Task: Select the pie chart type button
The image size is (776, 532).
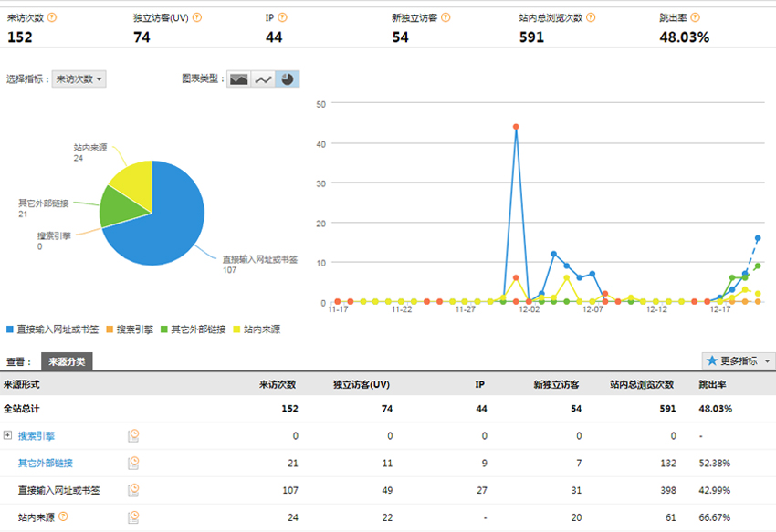Action: (x=288, y=79)
